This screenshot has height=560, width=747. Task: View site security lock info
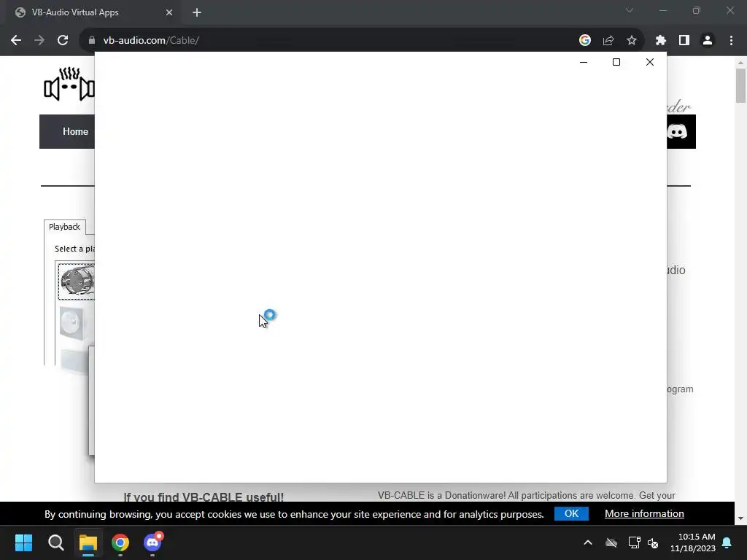[x=92, y=41]
